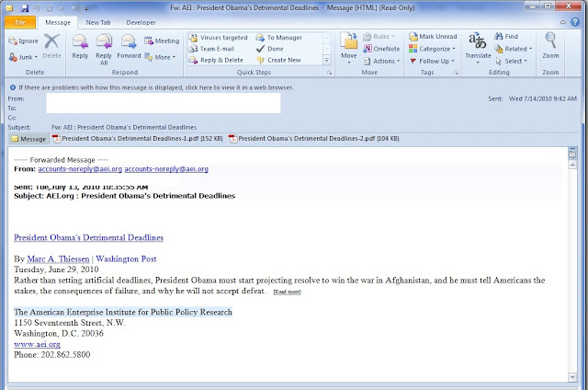Minimize the ribbon with the caret
This screenshot has width=588, height=390.
click(x=563, y=22)
